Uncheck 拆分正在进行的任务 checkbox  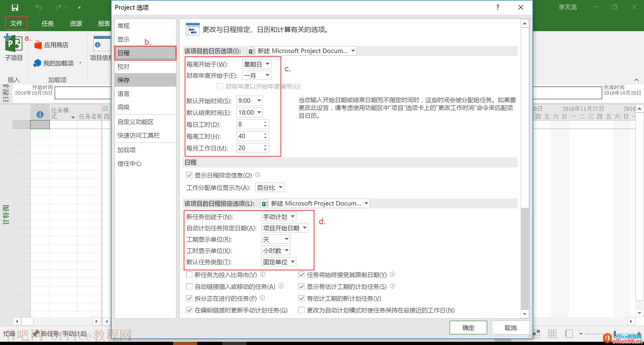pyautogui.click(x=189, y=298)
